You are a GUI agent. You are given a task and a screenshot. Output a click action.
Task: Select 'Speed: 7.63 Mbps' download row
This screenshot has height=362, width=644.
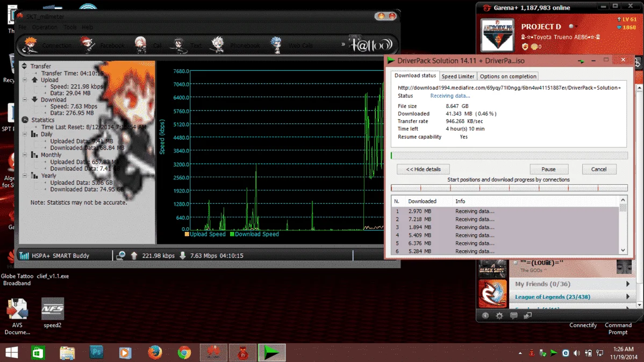(x=74, y=106)
